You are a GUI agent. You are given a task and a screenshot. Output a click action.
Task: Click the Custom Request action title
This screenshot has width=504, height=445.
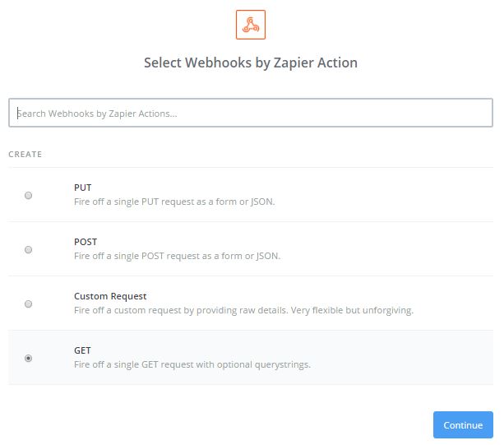pyautogui.click(x=110, y=296)
